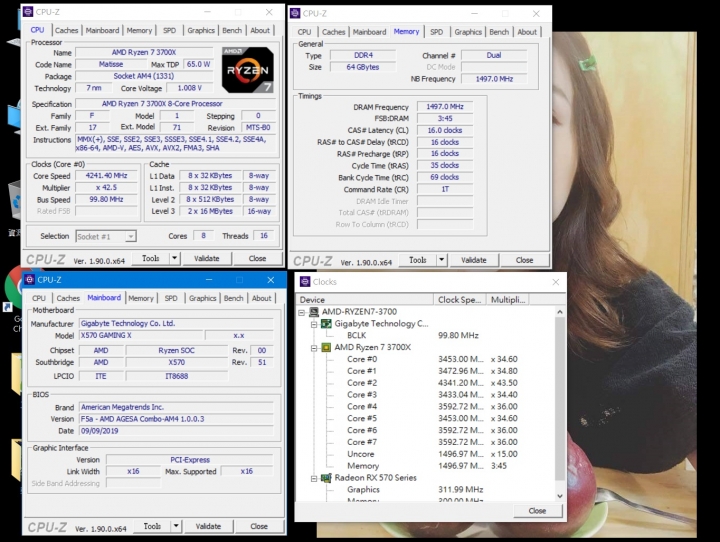Viewport: 720px width, 542px height.
Task: Click Close button in the Memory window
Action: [x=524, y=260]
